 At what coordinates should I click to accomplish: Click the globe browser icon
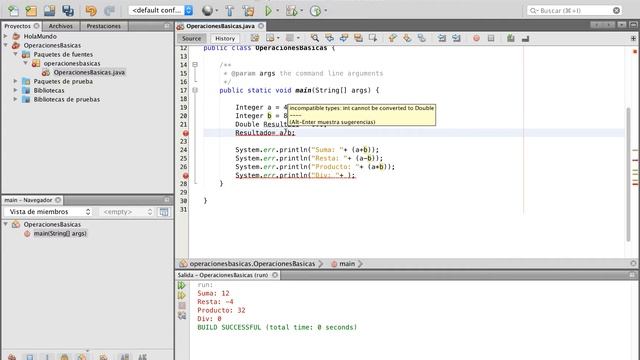[x=207, y=10]
